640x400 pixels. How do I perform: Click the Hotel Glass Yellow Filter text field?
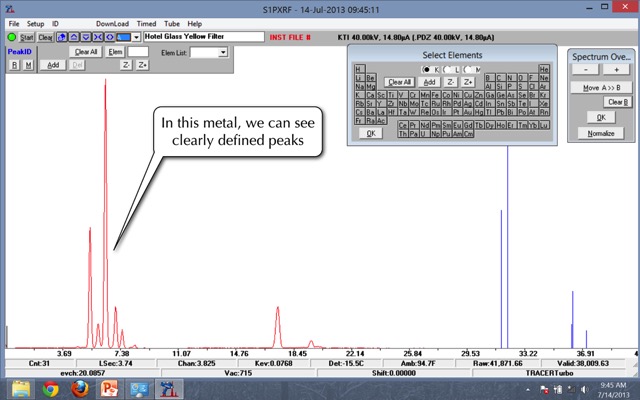(x=203, y=37)
